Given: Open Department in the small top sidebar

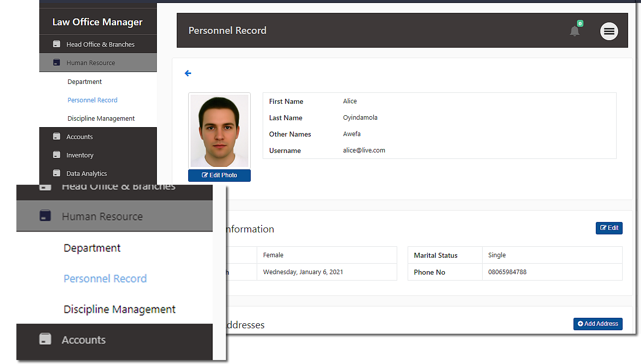Looking at the screenshot, I should [84, 82].
